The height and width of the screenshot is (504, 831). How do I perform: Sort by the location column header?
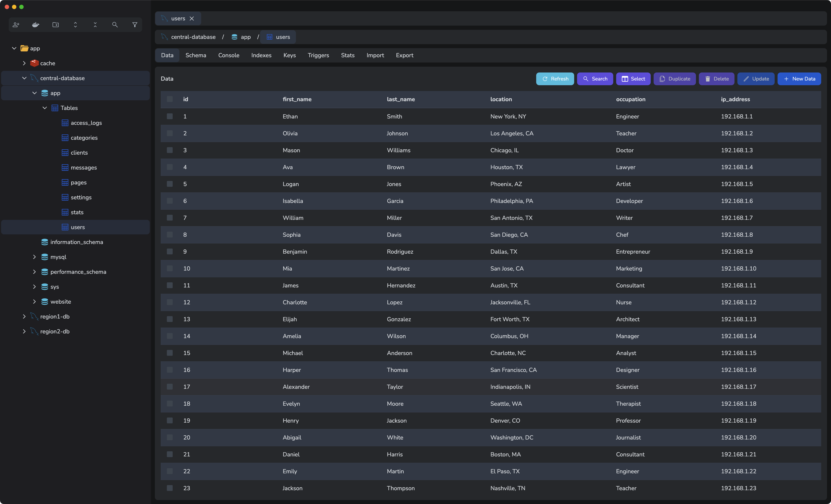tap(501, 99)
